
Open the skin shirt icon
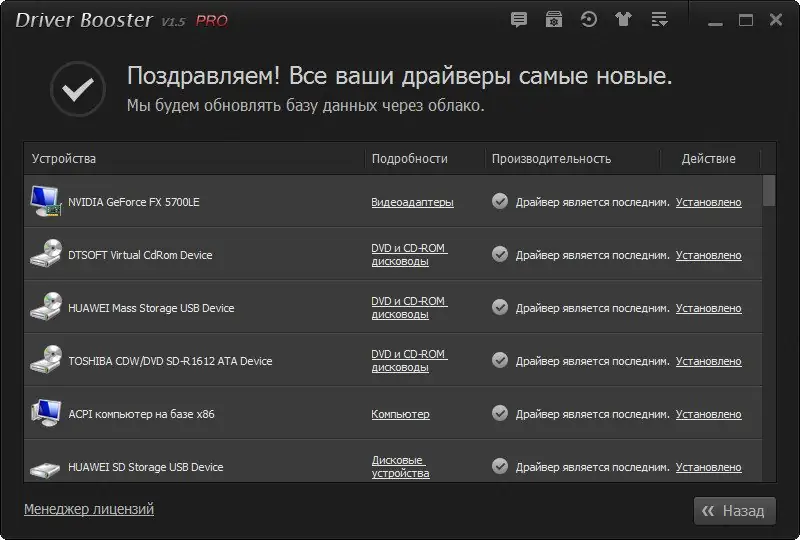click(623, 19)
